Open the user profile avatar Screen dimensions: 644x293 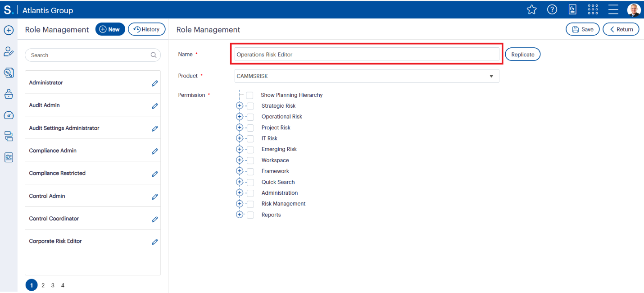click(x=634, y=10)
